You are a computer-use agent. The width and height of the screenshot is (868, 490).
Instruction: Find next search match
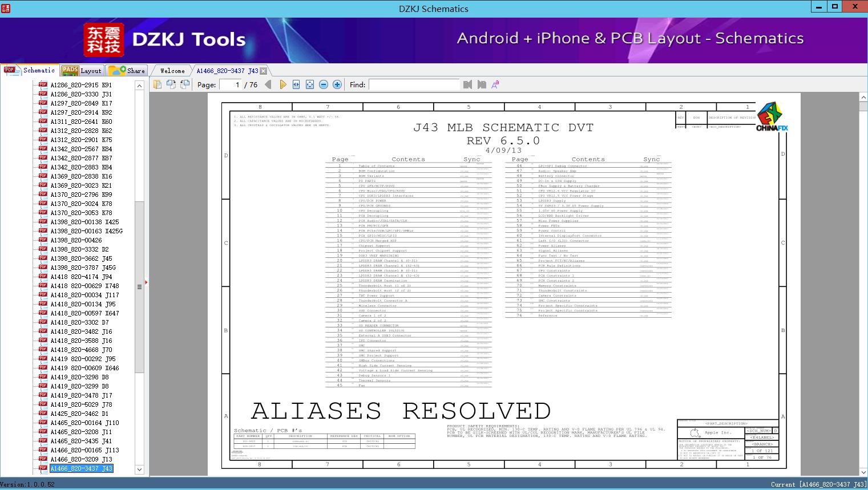click(x=482, y=84)
